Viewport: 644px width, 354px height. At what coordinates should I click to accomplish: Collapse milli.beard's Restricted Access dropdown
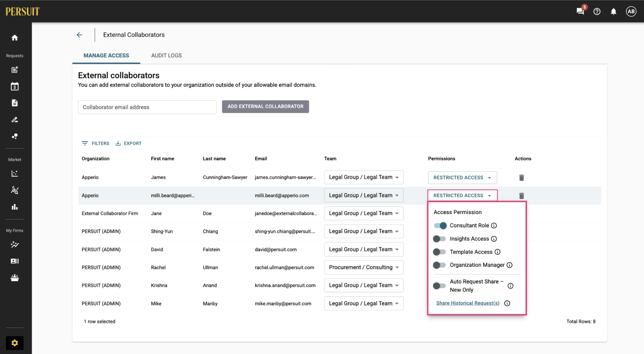pyautogui.click(x=462, y=196)
